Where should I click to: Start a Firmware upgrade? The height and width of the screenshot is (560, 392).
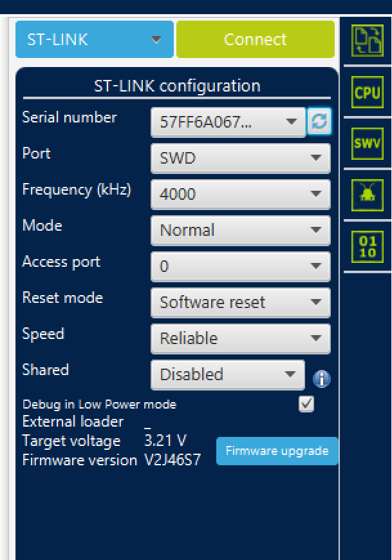coord(277,451)
